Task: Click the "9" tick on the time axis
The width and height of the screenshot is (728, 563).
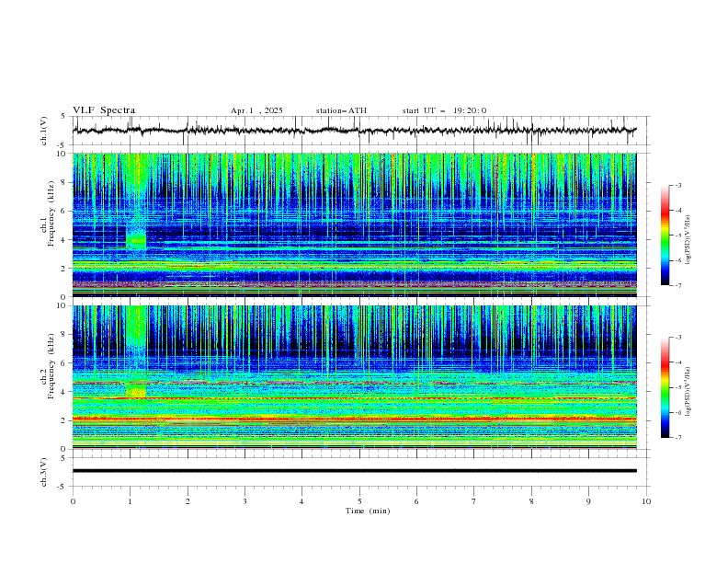Action: (x=588, y=501)
